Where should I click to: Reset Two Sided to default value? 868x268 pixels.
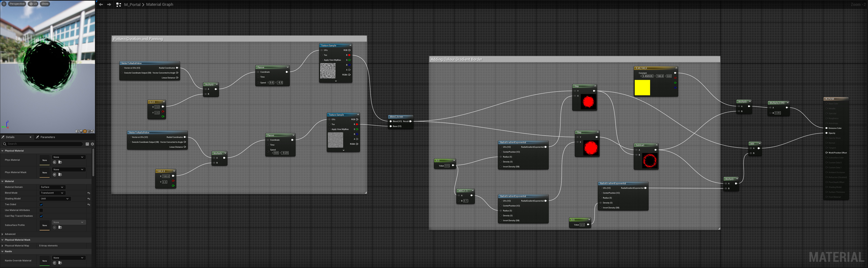pos(89,205)
